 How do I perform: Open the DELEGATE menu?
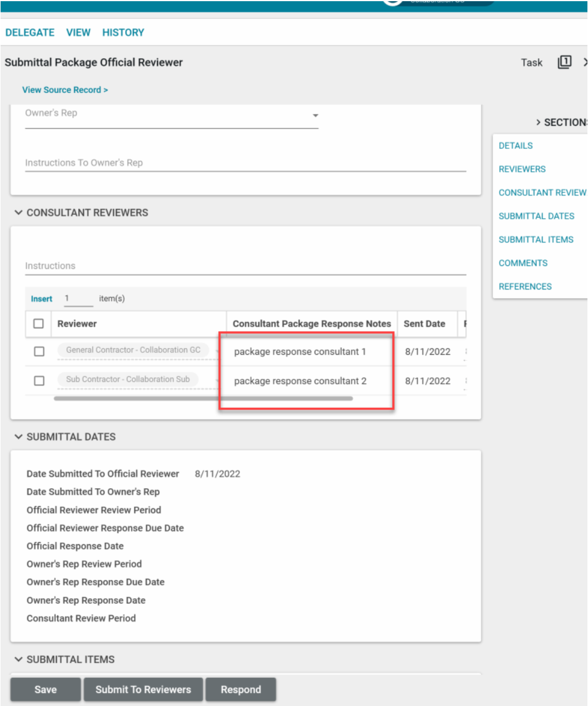30,32
